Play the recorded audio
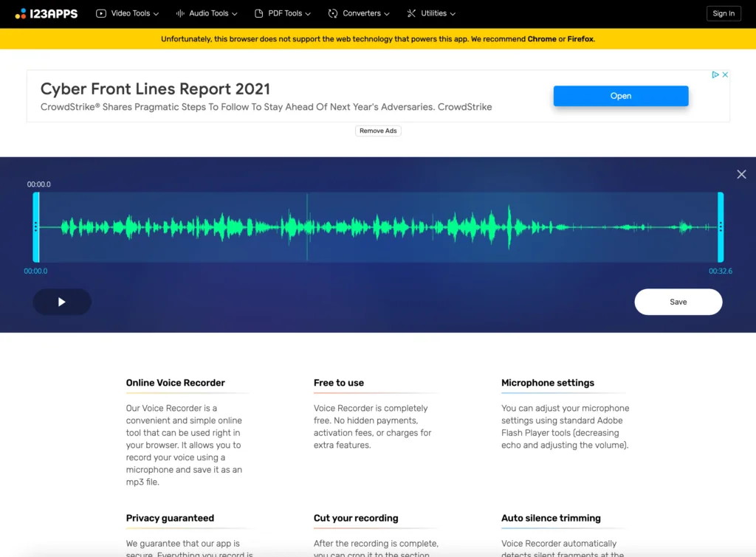This screenshot has width=756, height=557. click(62, 302)
